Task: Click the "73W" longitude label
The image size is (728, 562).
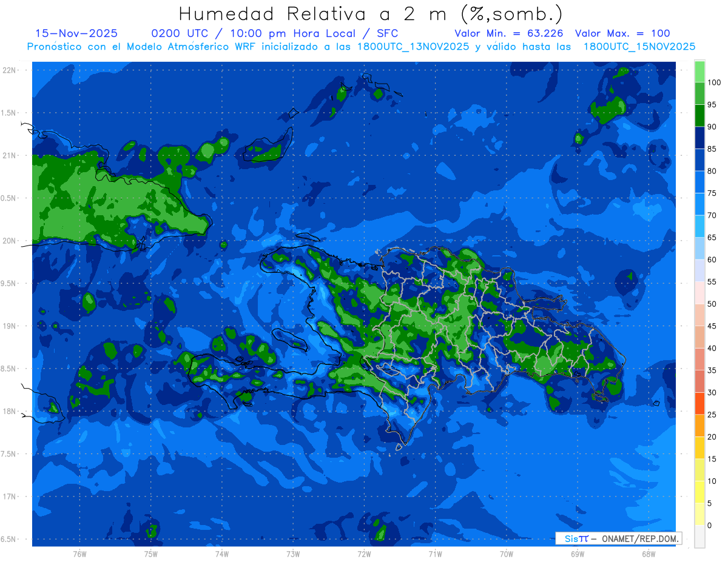Action: (x=293, y=554)
